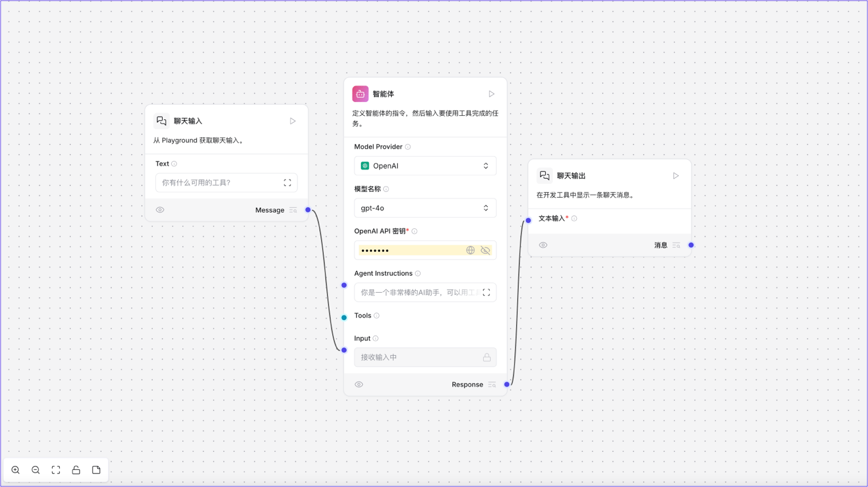Click the info icon next to Tools
This screenshot has width=868, height=487.
click(377, 315)
